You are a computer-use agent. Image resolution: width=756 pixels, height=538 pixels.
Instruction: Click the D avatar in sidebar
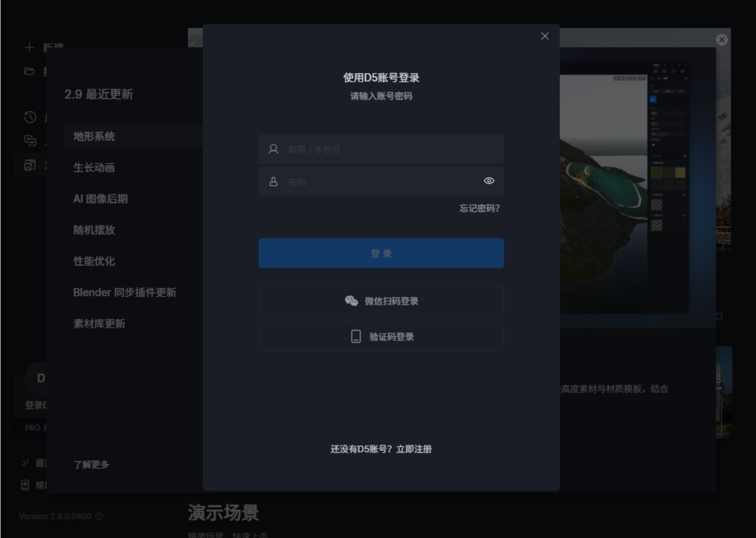[x=41, y=378]
